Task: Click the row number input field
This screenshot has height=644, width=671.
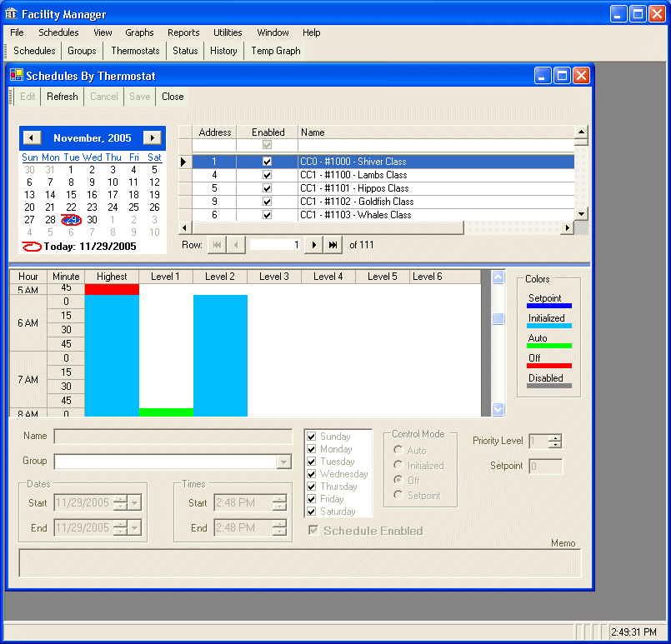Action: (275, 245)
